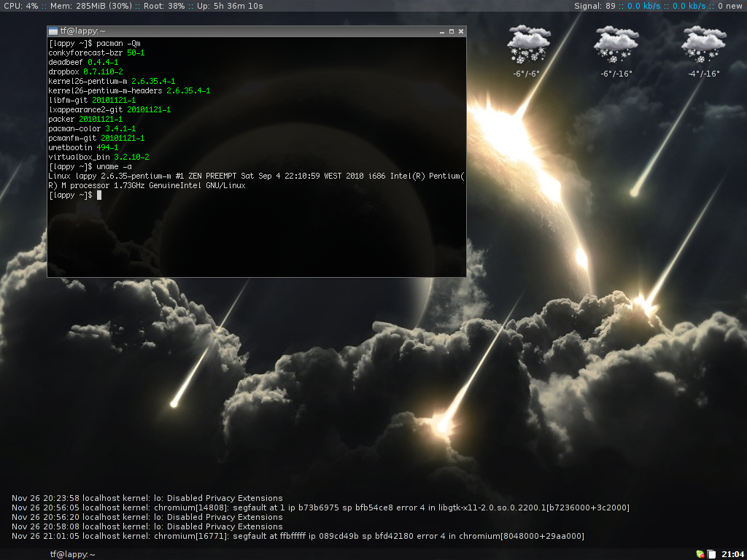
Task: Click the 'packer 20101121-1' line
Action: 85,120
